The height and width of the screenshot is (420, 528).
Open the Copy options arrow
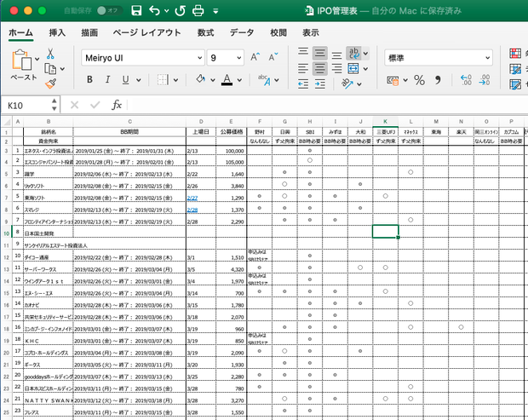click(62, 69)
